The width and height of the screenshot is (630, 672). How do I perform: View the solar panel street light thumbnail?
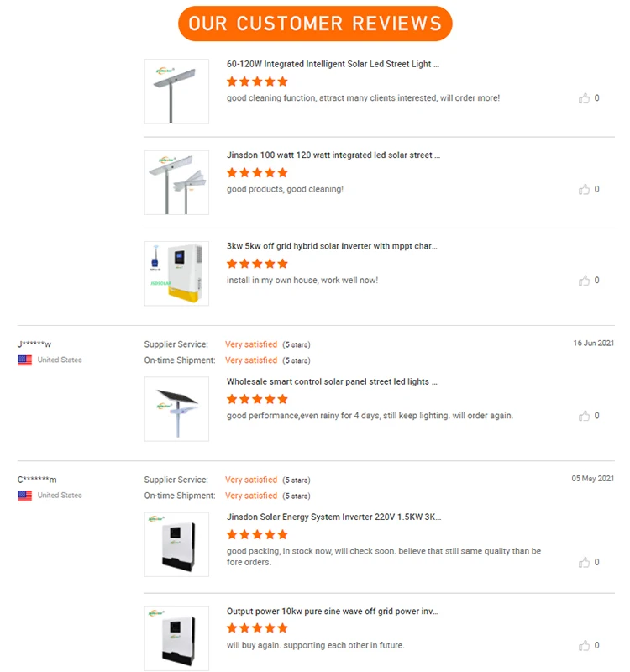point(176,408)
